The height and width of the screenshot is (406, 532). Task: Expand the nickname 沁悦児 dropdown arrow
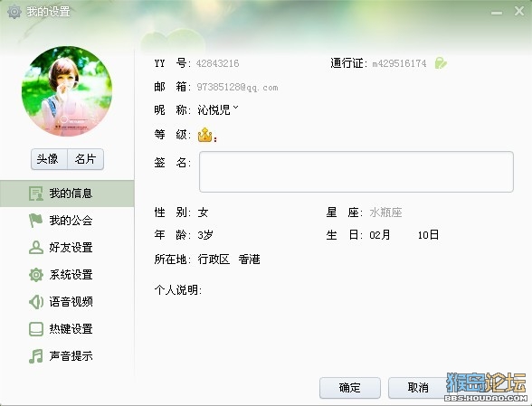(x=236, y=108)
